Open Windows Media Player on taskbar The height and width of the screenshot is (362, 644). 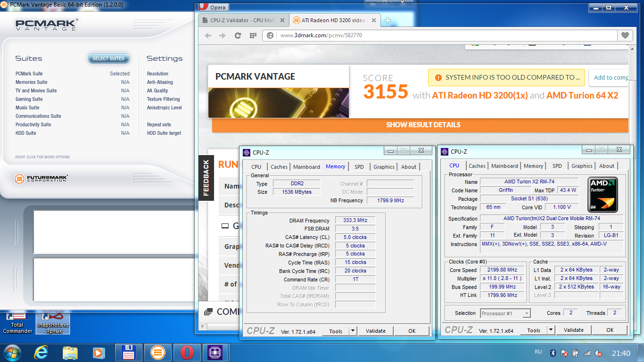[x=99, y=353]
